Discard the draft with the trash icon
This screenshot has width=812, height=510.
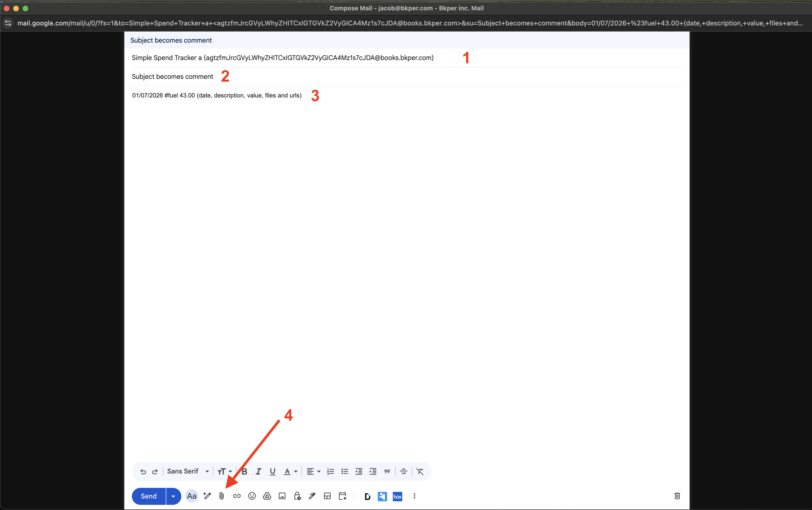click(677, 496)
